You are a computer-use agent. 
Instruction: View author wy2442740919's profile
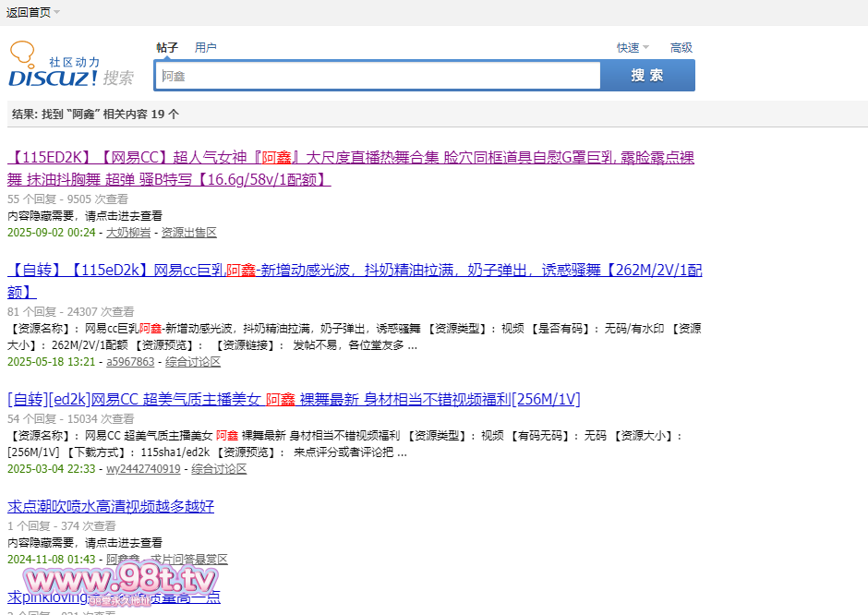tap(143, 469)
